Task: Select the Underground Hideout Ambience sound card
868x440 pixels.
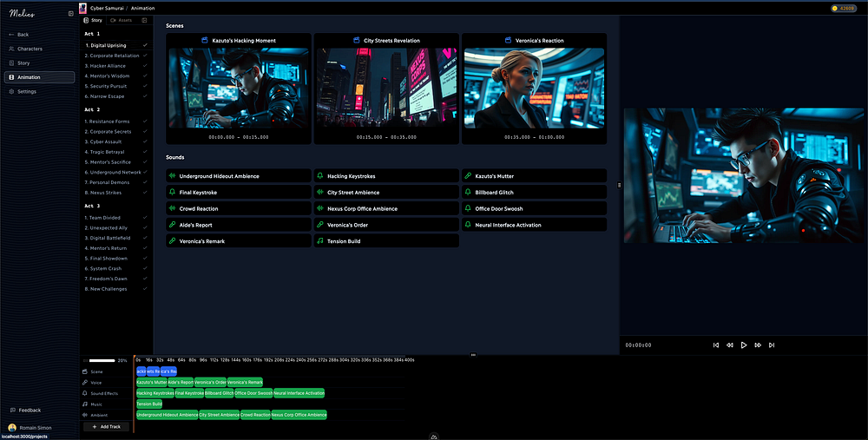Action: [x=239, y=176]
